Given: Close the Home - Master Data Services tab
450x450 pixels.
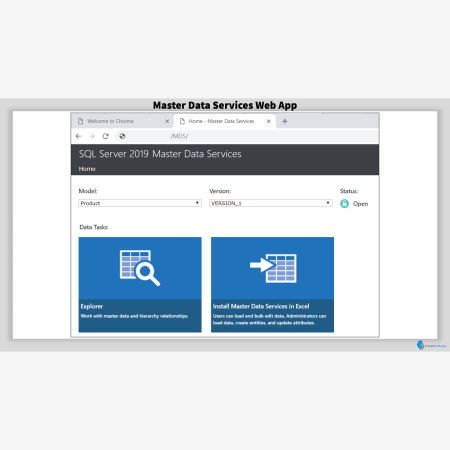Looking at the screenshot, I should point(269,121).
